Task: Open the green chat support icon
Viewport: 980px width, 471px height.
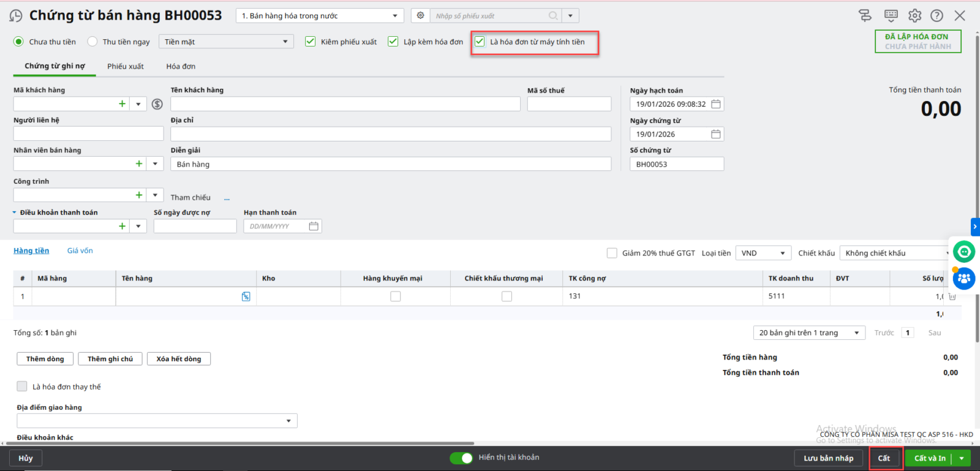Action: click(x=964, y=252)
